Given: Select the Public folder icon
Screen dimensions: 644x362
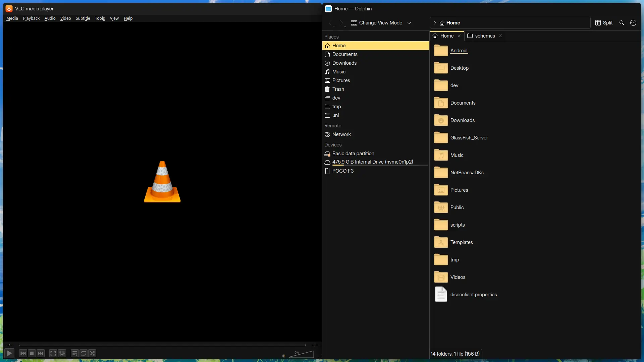Looking at the screenshot, I should [x=441, y=207].
